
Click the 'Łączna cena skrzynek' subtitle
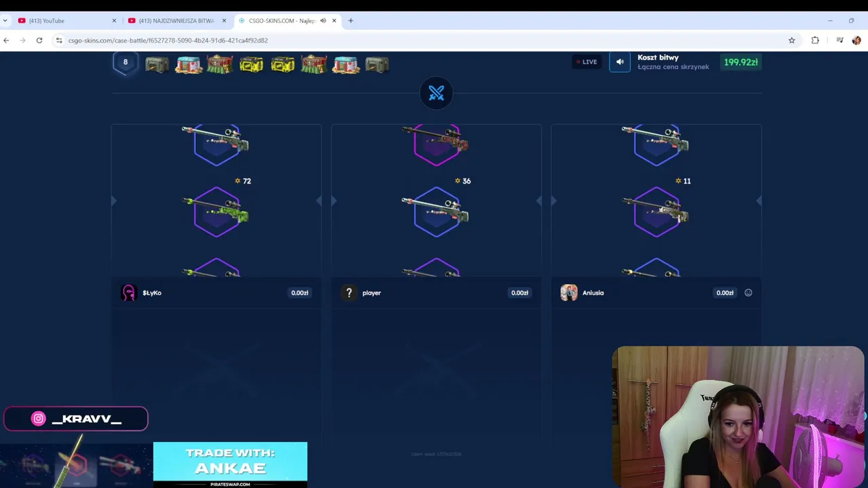click(673, 66)
